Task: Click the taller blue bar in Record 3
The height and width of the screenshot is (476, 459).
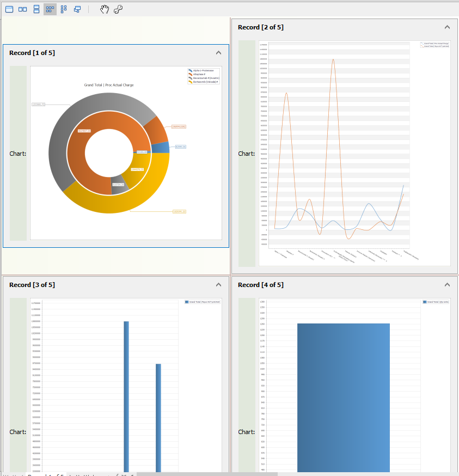Action: pyautogui.click(x=126, y=396)
